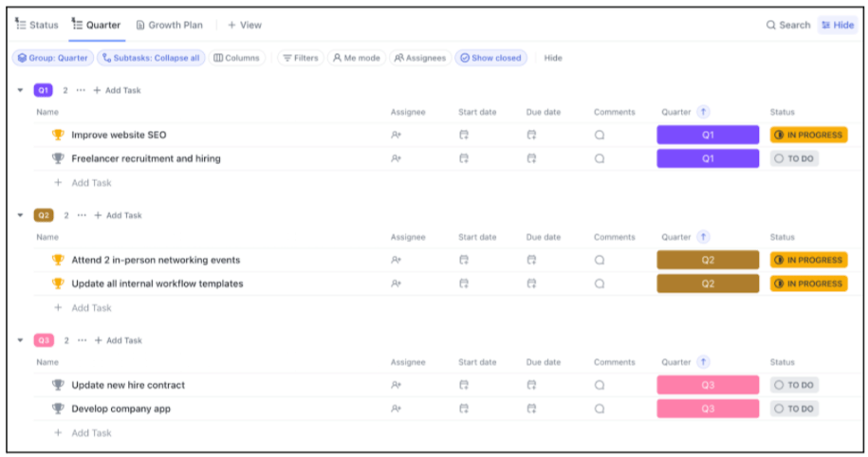Click IN PROGRESS status of Attend 2 in-person networking events
The height and width of the screenshot is (457, 868).
(x=808, y=260)
